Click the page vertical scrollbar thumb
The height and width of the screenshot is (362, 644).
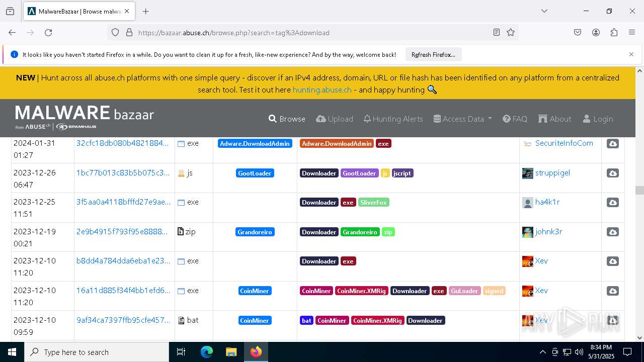(639, 190)
